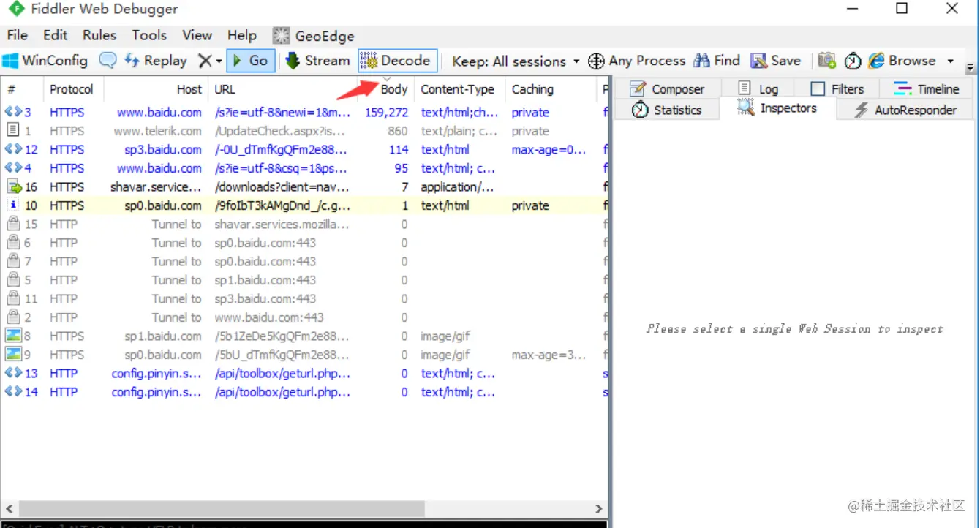
Task: Open Find with binoculars icon
Action: (717, 61)
